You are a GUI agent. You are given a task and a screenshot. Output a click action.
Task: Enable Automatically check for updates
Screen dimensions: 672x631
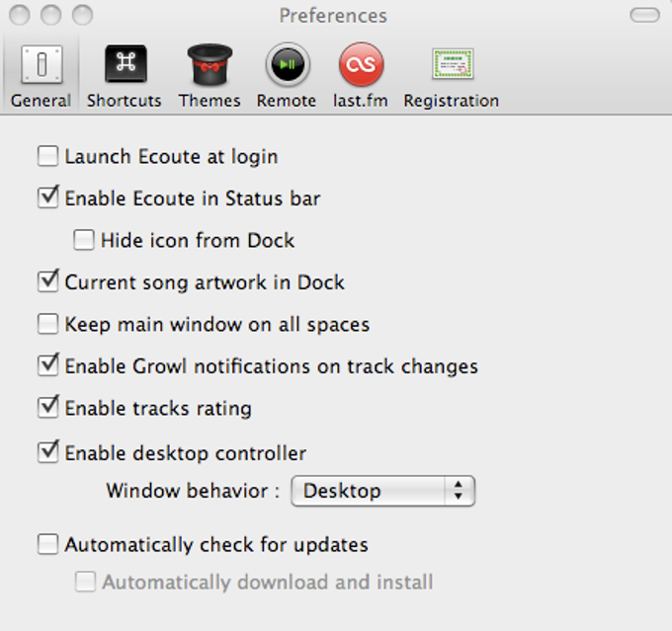tap(47, 544)
